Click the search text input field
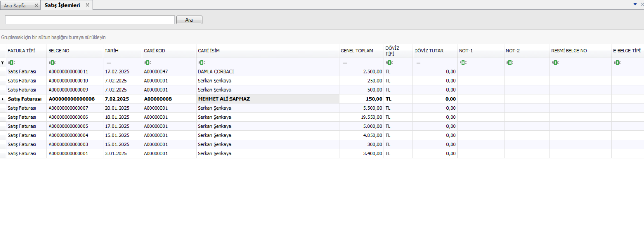 [x=90, y=20]
